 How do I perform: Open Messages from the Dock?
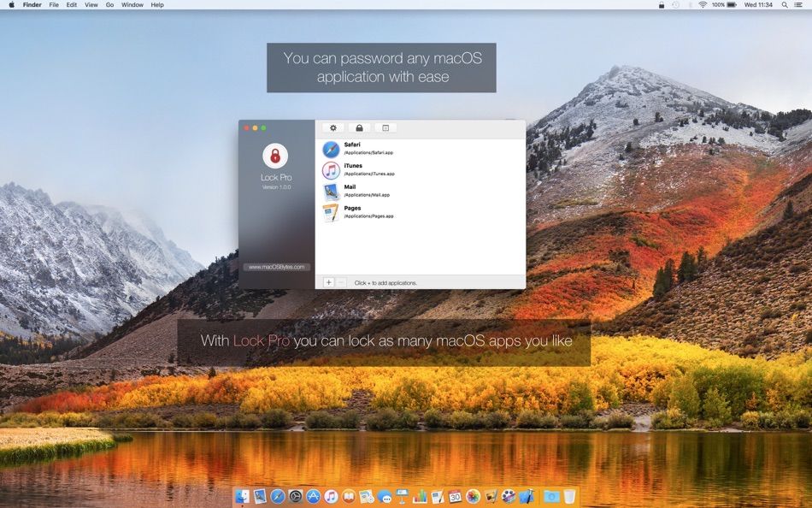tap(385, 497)
